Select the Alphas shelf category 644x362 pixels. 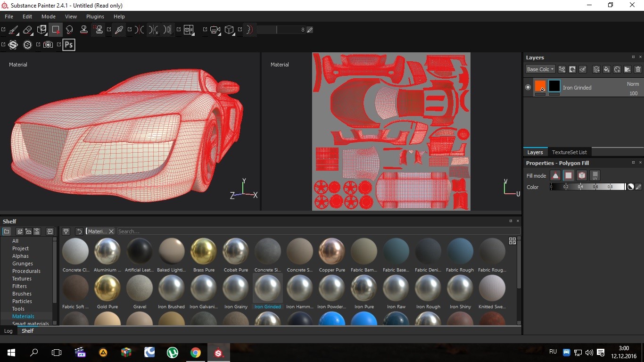click(20, 256)
